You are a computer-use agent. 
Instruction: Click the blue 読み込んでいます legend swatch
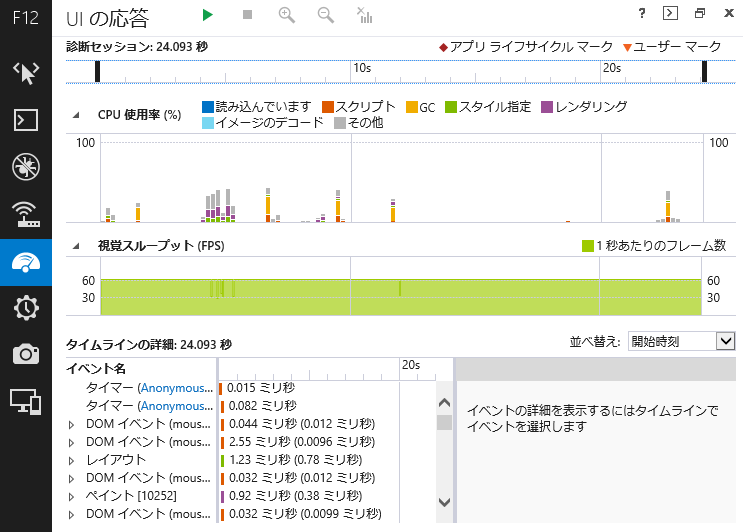point(208,107)
